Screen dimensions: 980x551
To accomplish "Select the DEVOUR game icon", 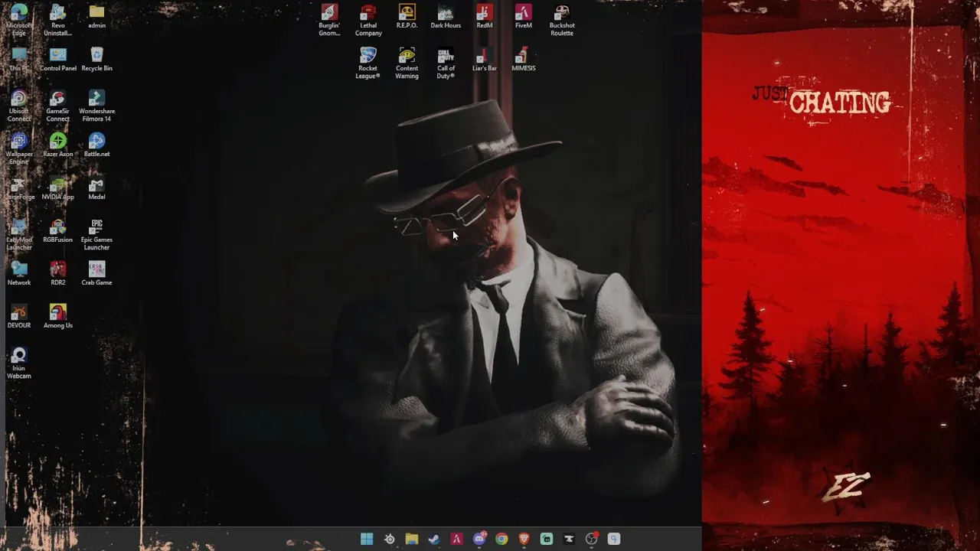I will [x=19, y=316].
